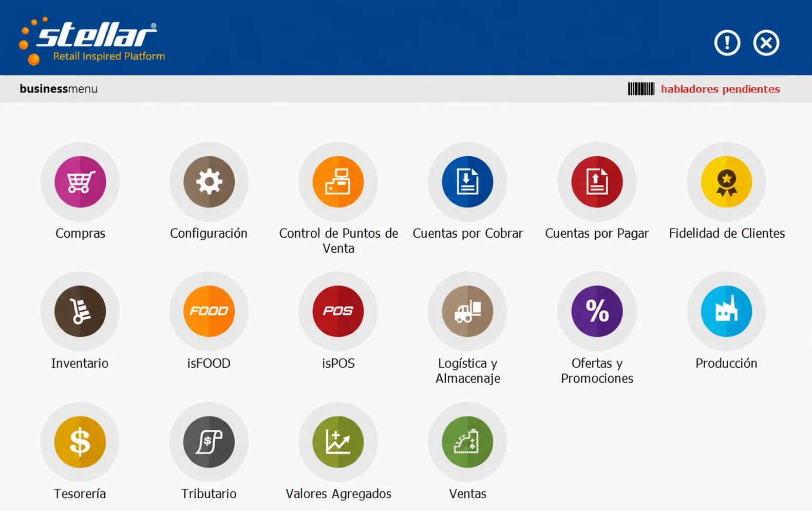Click the habladores pendientes link
Image resolution: width=812 pixels, height=511 pixels.
(720, 89)
